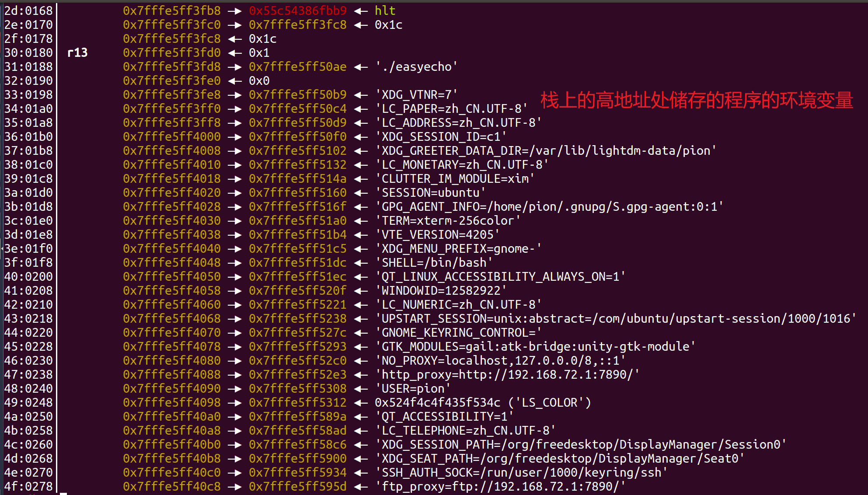868x495 pixels.
Task: Click the red address 0x55c54386fbb9
Action: click(297, 11)
